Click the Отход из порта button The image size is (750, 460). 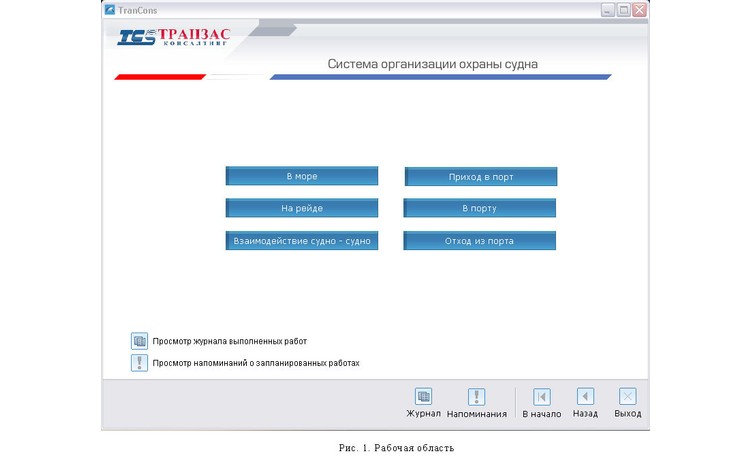click(x=480, y=241)
